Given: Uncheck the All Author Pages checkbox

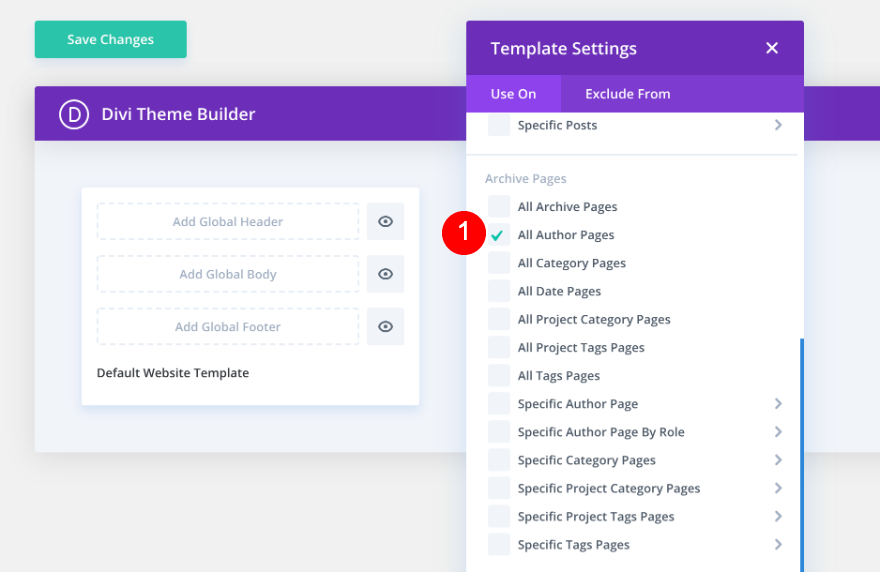Looking at the screenshot, I should (x=498, y=235).
